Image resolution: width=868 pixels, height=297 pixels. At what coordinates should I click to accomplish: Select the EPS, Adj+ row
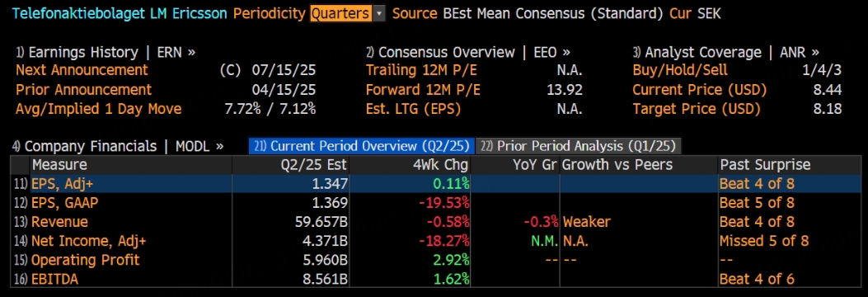pos(436,183)
